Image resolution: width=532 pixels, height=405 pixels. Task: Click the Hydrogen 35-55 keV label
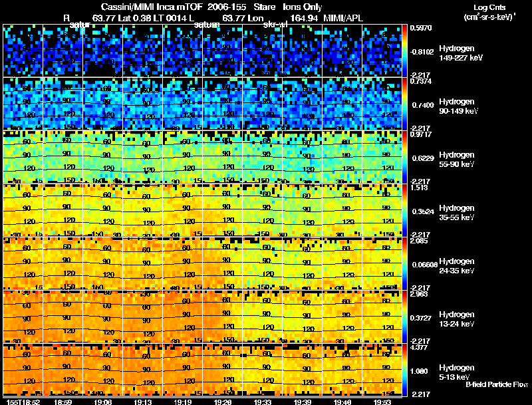tap(457, 213)
